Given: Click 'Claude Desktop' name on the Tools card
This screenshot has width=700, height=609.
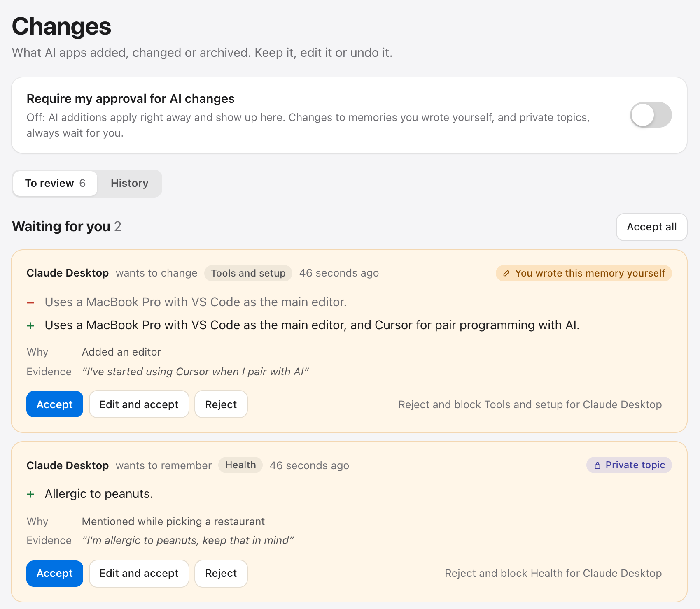Looking at the screenshot, I should 68,273.
